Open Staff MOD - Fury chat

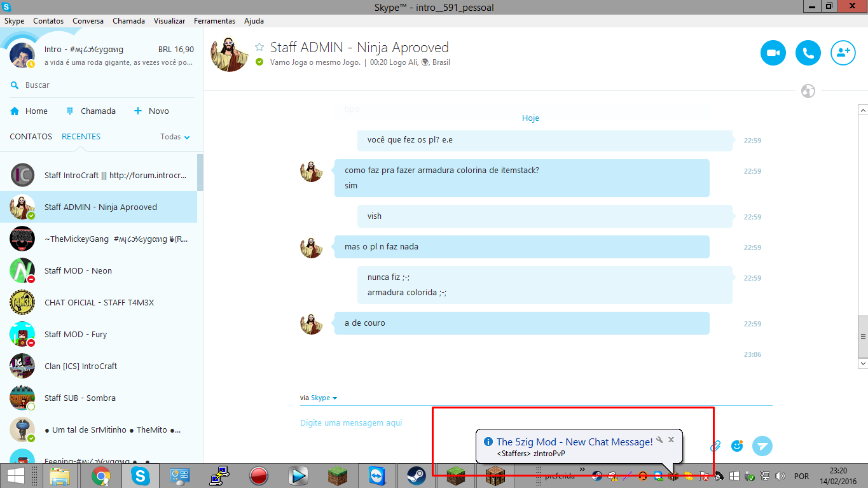click(x=99, y=334)
